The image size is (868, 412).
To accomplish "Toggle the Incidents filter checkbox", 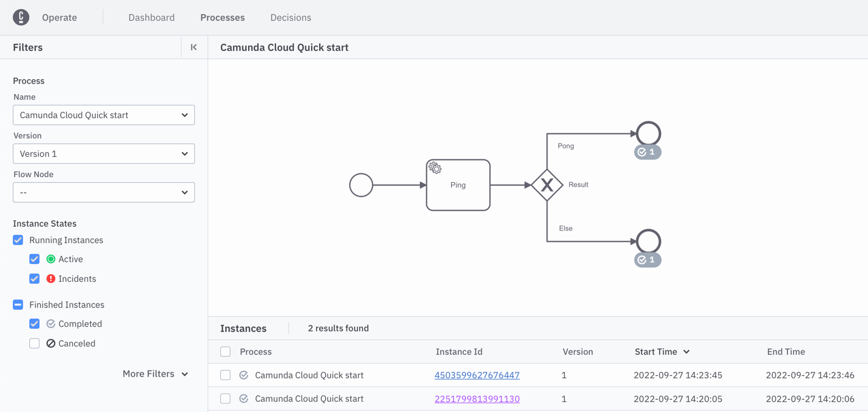I will [x=35, y=279].
